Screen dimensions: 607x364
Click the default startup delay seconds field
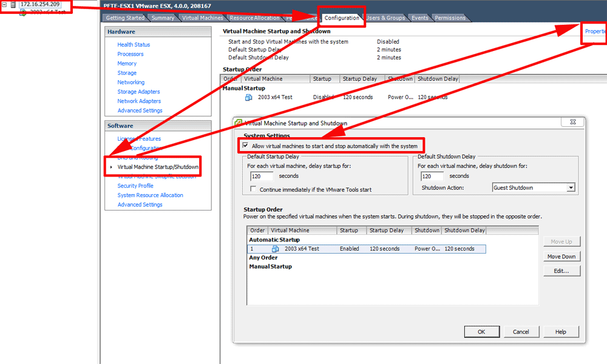click(262, 177)
